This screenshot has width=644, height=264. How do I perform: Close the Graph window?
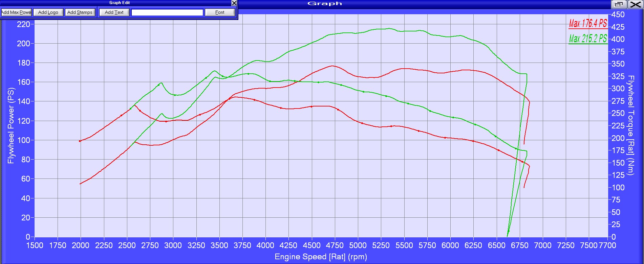(635, 4)
